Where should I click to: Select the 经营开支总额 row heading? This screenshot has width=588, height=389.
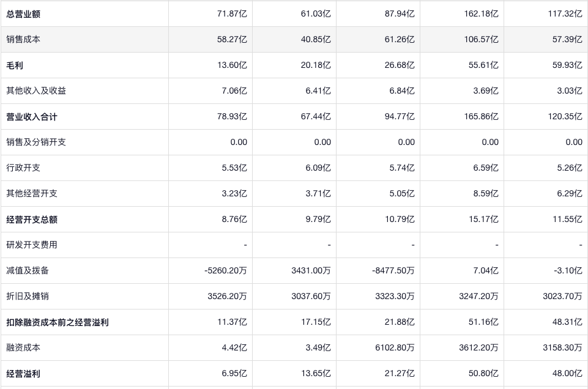(32, 219)
